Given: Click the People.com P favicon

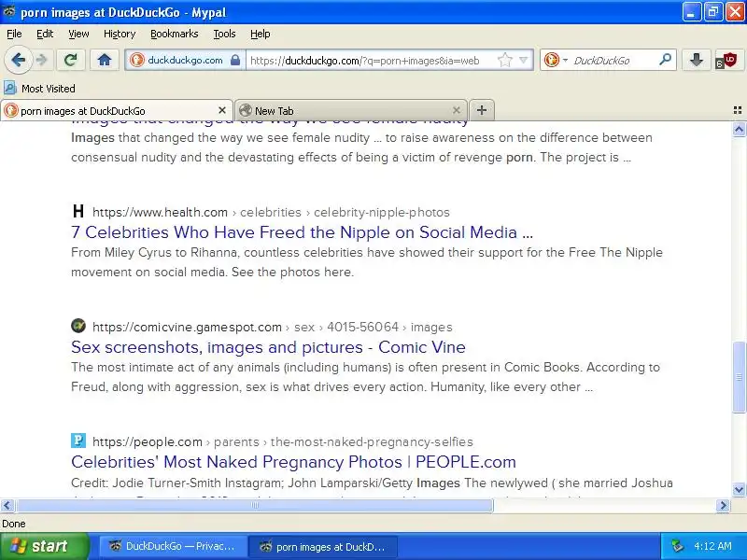Looking at the screenshot, I should (x=78, y=441).
